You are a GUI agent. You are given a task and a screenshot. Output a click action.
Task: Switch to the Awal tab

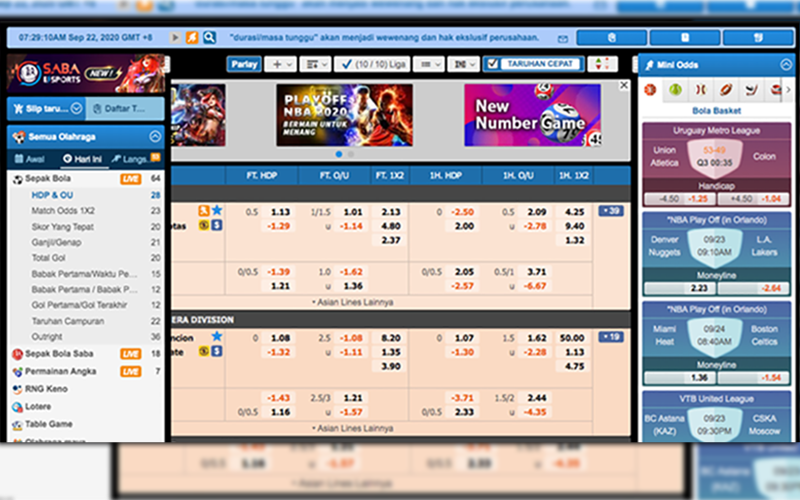coord(30,159)
